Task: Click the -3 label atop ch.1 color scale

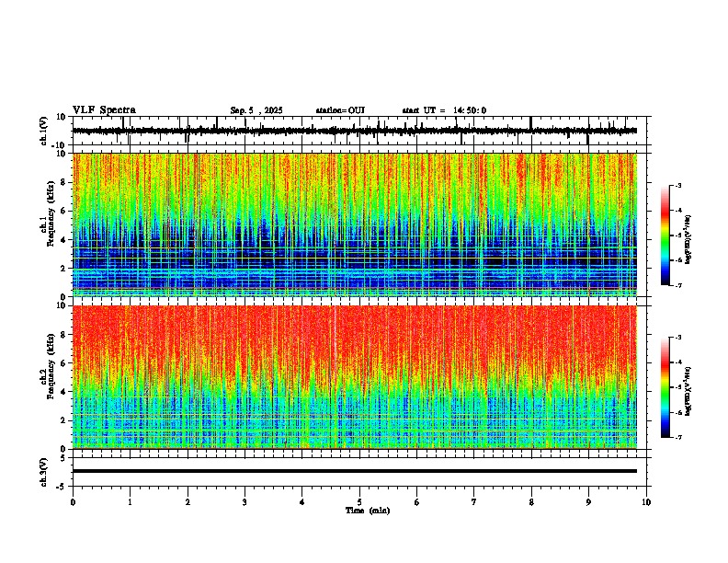Action: 677,185
